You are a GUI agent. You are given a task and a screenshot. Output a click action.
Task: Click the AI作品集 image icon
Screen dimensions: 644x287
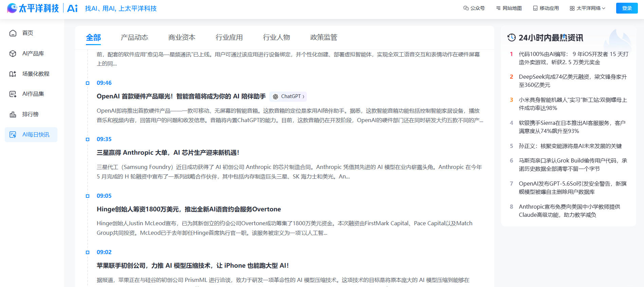13,94
